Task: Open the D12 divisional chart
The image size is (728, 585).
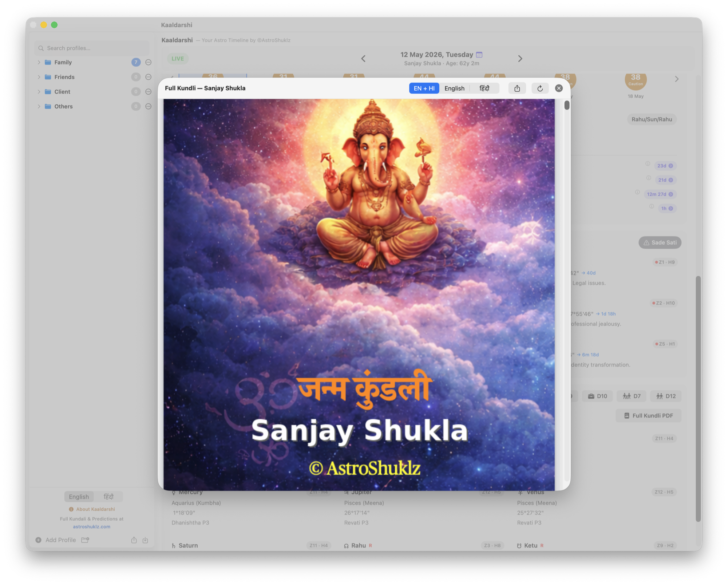Action: [666, 396]
